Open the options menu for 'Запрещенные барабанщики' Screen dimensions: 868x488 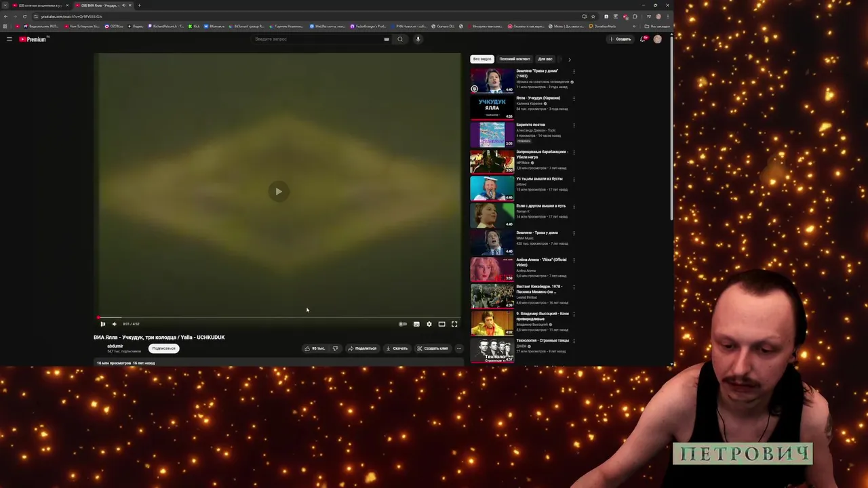click(574, 152)
